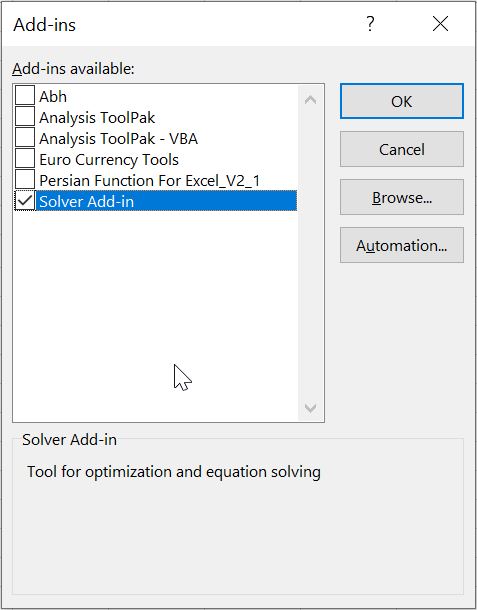477x610 pixels.
Task: Close the Add-ins dialog with X
Action: click(440, 24)
